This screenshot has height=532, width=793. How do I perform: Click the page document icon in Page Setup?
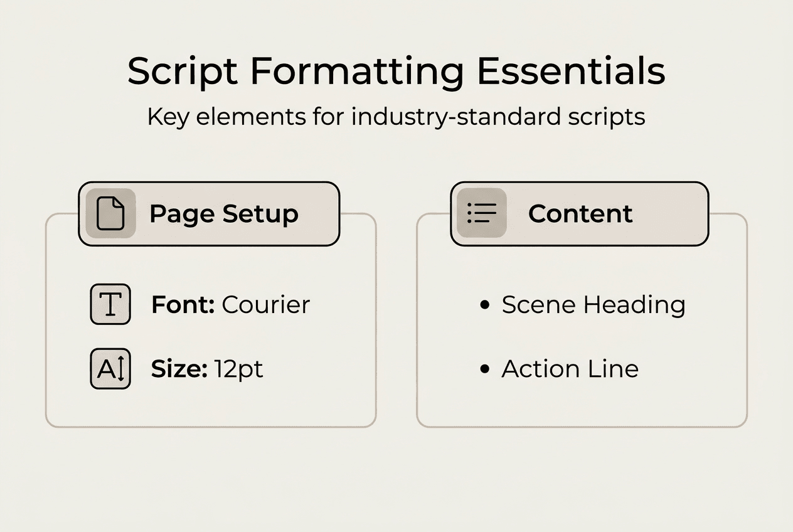(x=110, y=213)
